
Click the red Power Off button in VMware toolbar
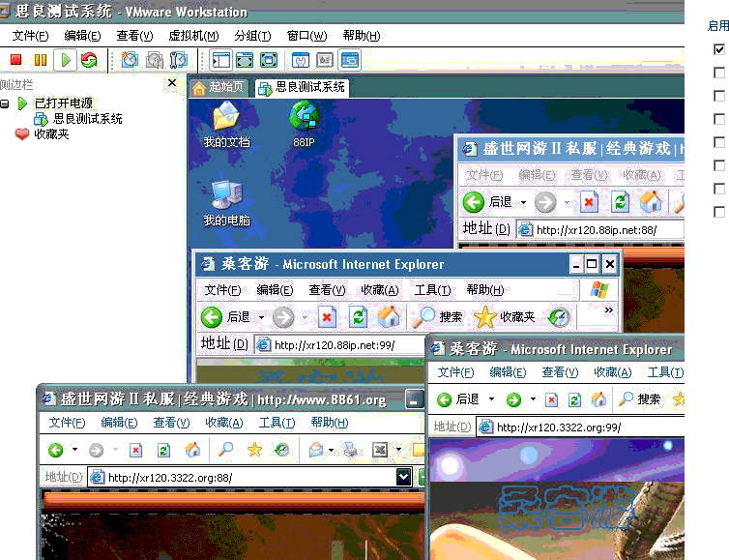(15, 60)
